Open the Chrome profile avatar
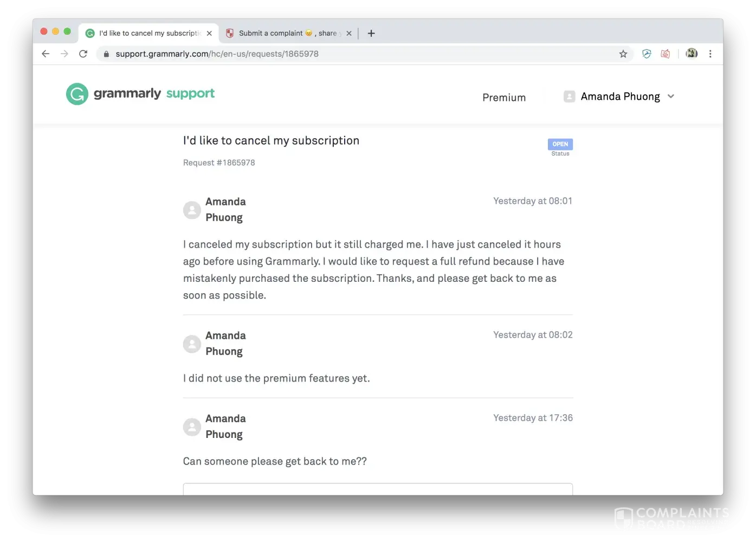The width and height of the screenshot is (756, 542). pyautogui.click(x=692, y=53)
